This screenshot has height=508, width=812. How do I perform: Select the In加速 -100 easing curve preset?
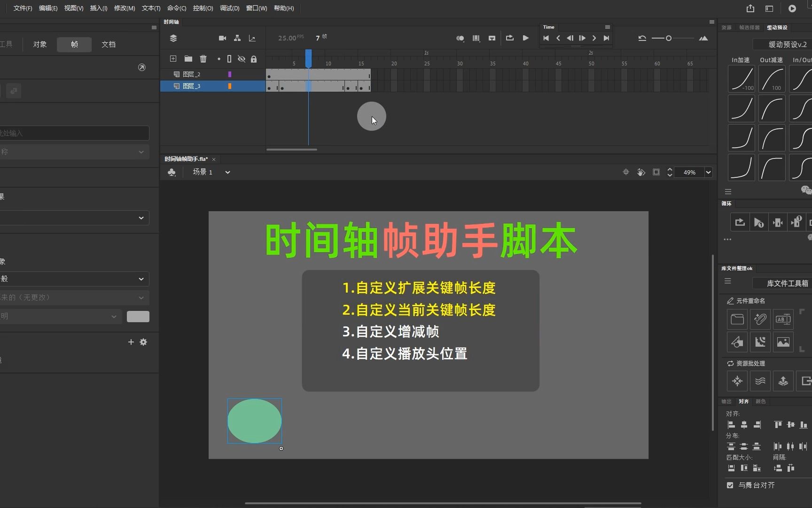point(742,79)
